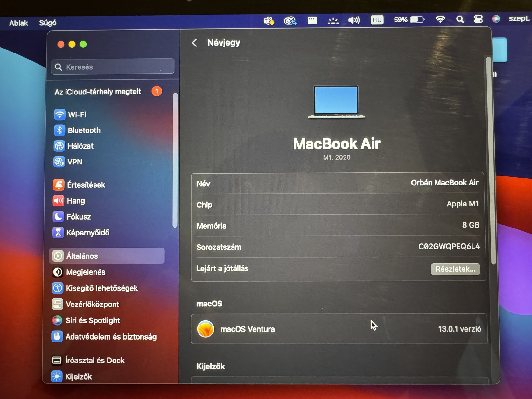Image resolution: width=532 pixels, height=399 pixels.
Task: Open Bluetooth settings in sidebar
Action: [77, 130]
